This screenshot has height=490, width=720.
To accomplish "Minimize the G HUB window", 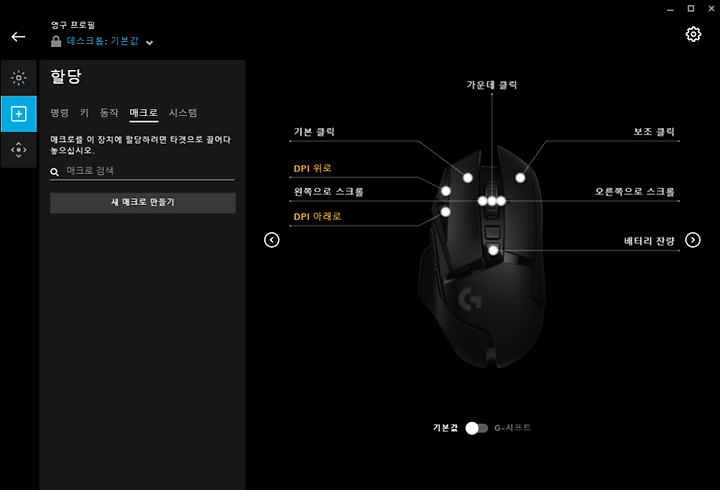I will (x=670, y=9).
